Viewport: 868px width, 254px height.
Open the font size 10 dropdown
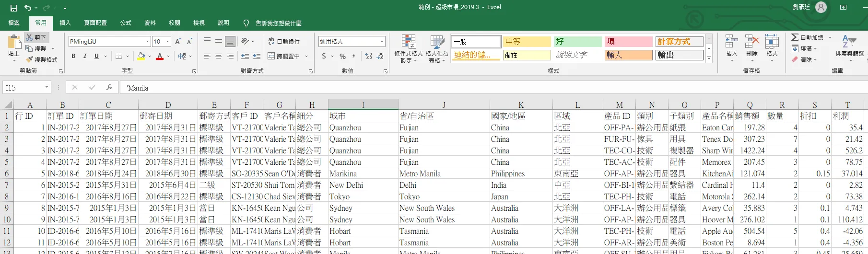167,42
